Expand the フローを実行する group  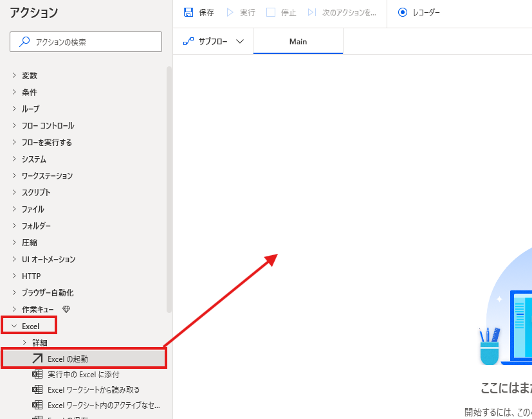pyautogui.click(x=14, y=142)
